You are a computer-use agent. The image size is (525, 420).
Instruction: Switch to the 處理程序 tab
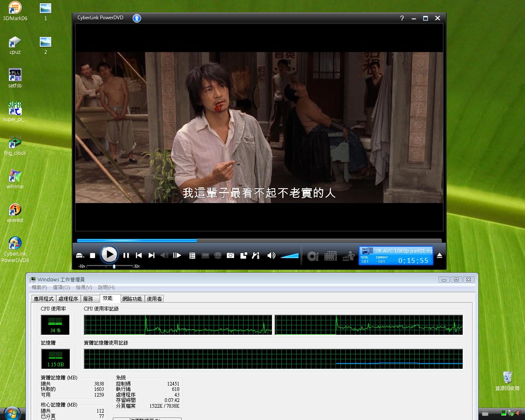click(x=68, y=299)
